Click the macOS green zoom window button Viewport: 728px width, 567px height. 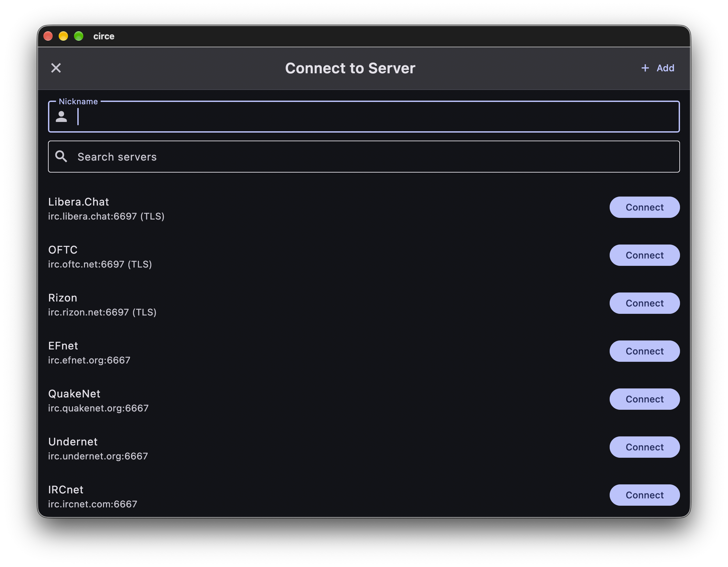[x=79, y=36]
